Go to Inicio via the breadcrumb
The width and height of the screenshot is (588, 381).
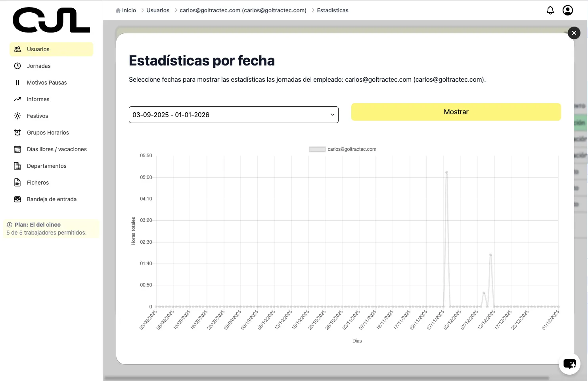[128, 10]
